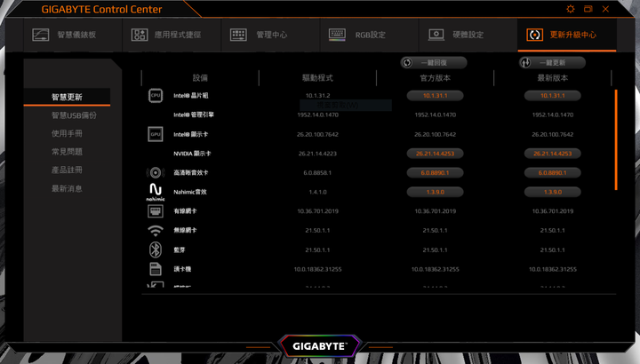Click the CPU chipset icon
Viewport: 640px width, 364px height.
[156, 95]
